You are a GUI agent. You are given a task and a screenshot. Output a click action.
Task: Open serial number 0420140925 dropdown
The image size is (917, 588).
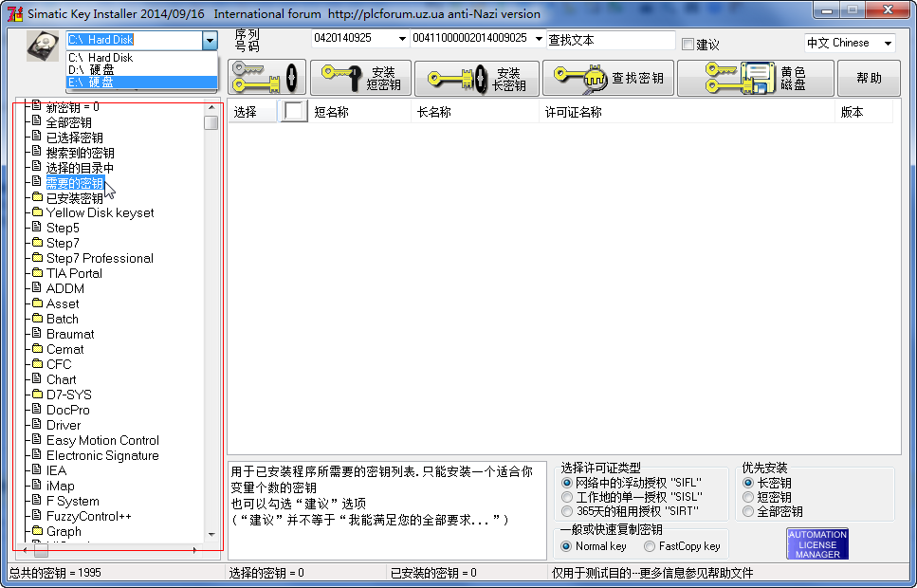(402, 39)
